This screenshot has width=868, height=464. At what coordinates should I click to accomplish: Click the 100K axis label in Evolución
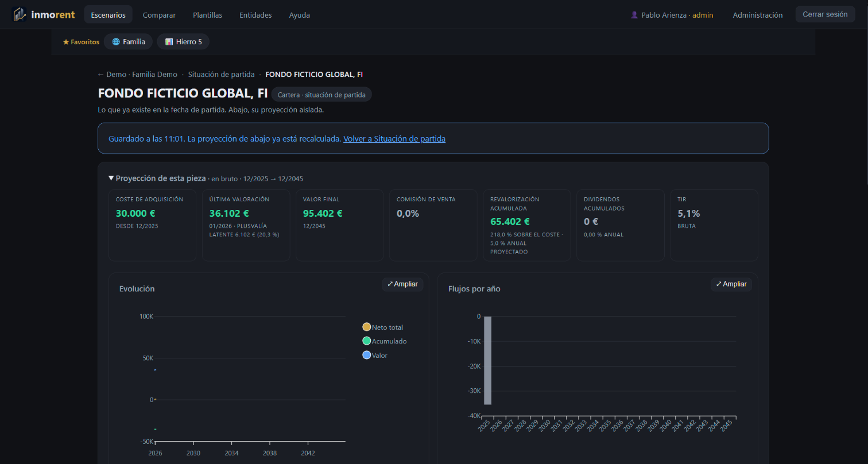click(146, 317)
